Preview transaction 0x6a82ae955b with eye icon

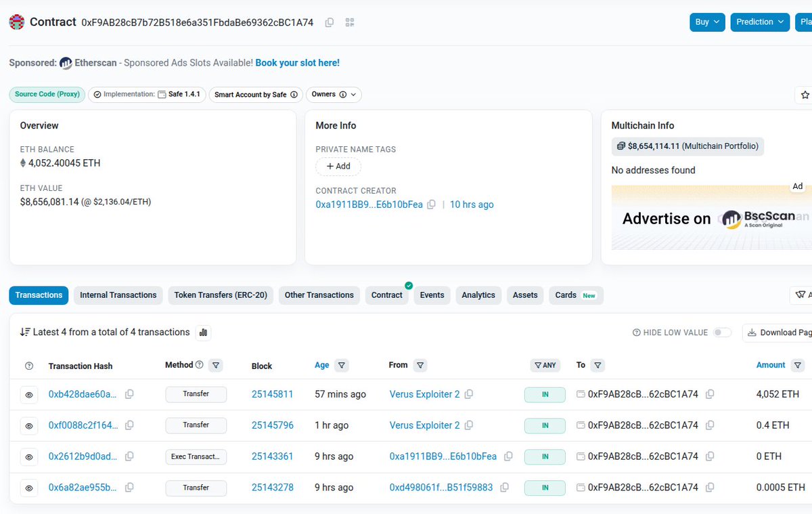(29, 488)
